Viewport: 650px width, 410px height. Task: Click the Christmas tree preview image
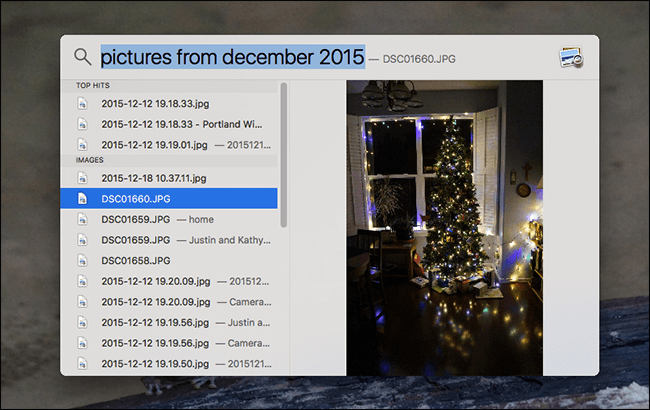coord(444,228)
